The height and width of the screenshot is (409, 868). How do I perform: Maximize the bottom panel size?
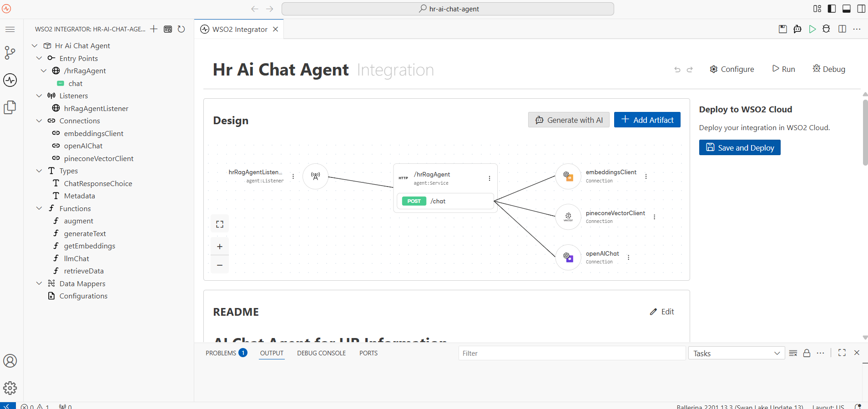point(842,353)
